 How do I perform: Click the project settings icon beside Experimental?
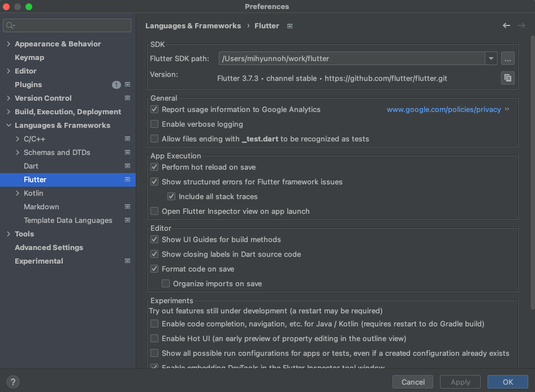tap(128, 261)
